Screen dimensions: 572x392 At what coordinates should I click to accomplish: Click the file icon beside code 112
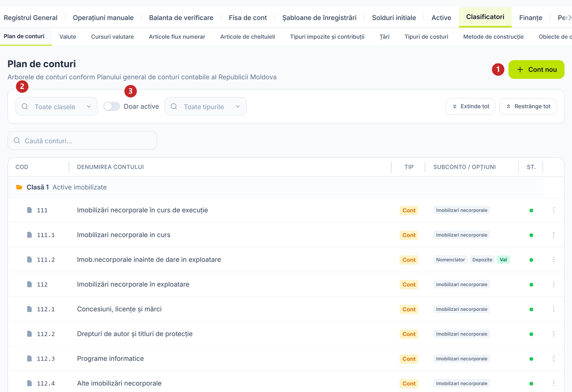[29, 284]
